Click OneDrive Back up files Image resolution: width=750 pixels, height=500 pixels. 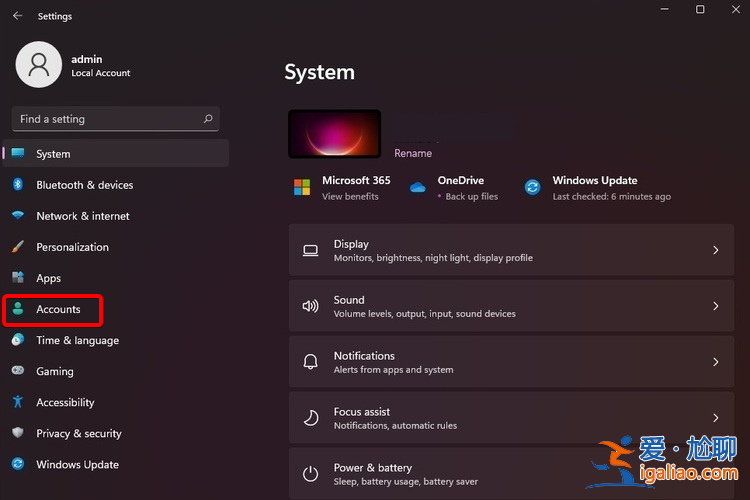(472, 196)
